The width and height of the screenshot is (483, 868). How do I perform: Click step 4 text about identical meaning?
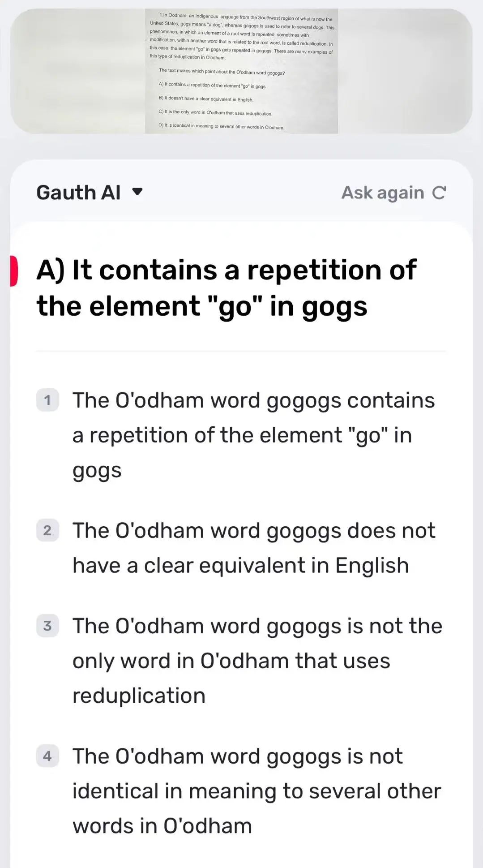256,791
